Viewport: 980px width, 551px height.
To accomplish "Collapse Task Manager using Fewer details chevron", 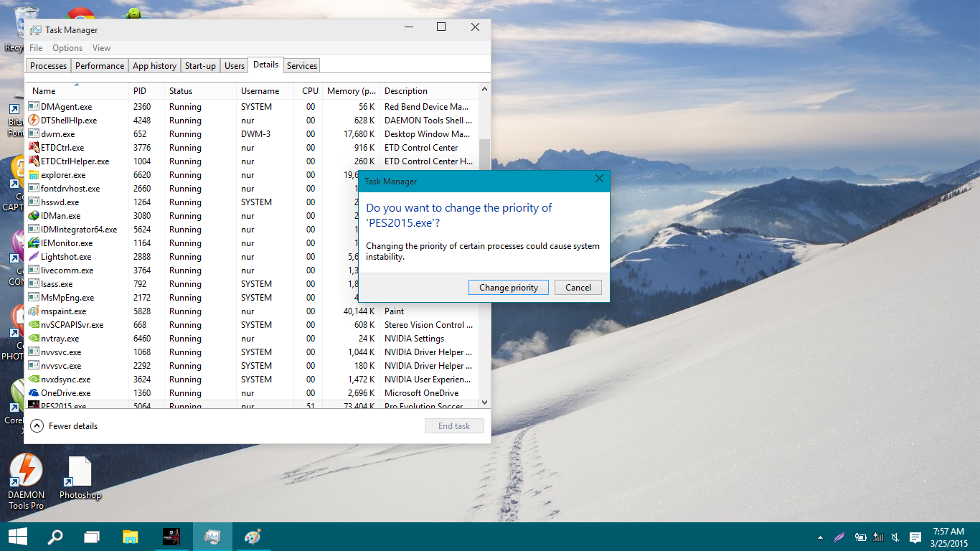I will click(x=37, y=425).
